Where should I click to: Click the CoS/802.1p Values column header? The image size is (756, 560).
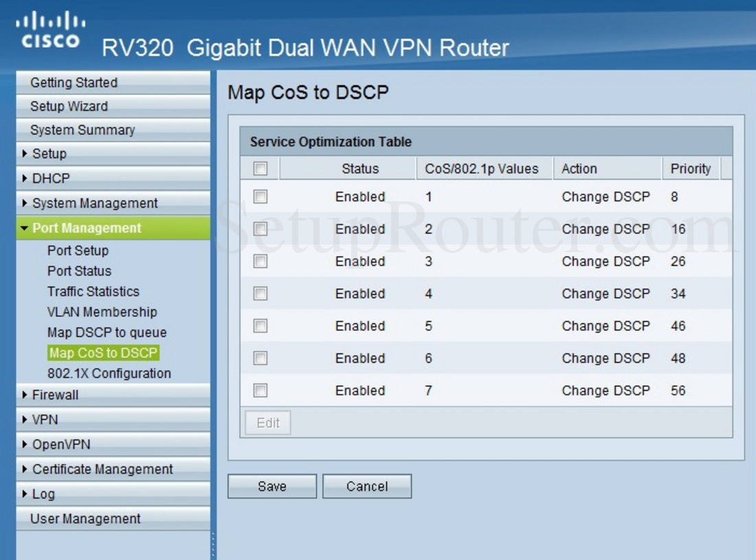(x=481, y=168)
